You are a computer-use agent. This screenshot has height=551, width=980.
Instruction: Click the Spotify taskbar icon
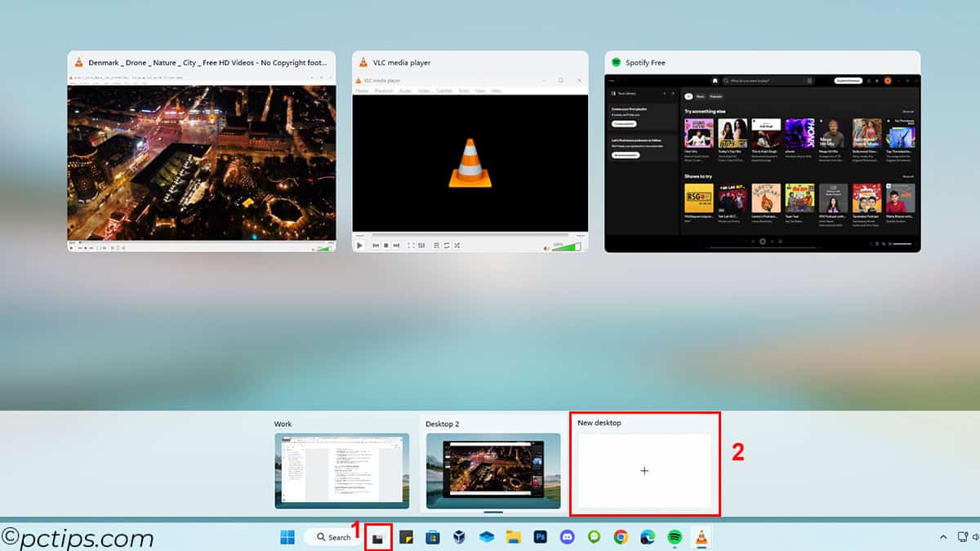[675, 537]
